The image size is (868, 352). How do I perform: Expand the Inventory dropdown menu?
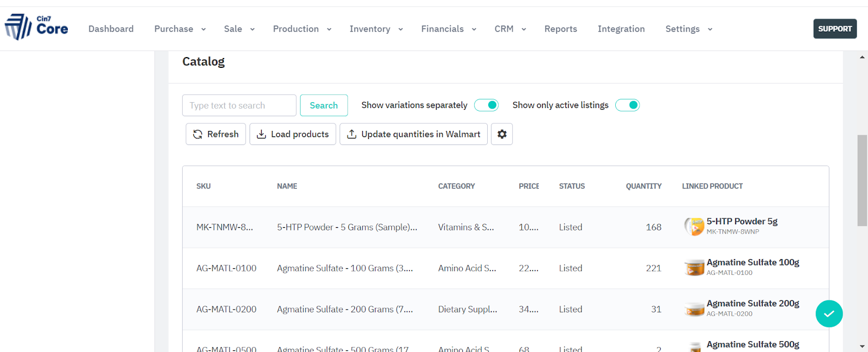376,29
